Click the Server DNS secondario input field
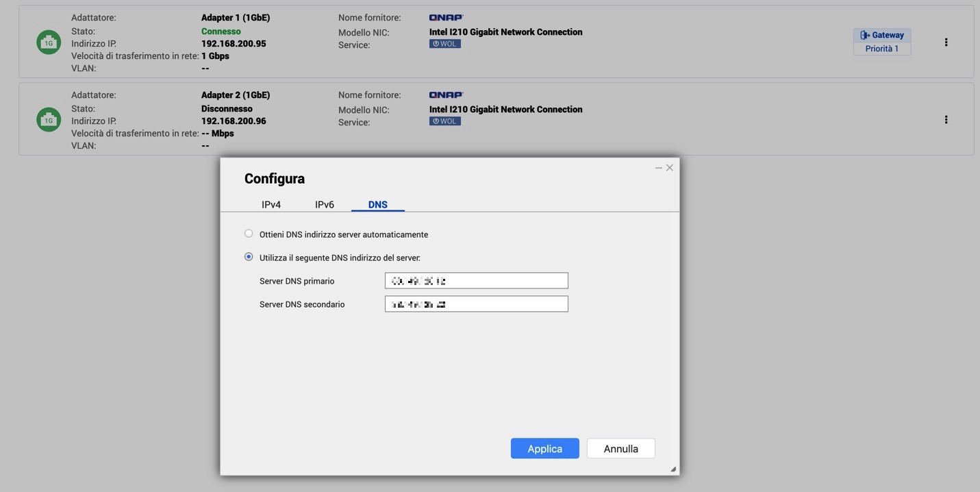 [x=476, y=304]
